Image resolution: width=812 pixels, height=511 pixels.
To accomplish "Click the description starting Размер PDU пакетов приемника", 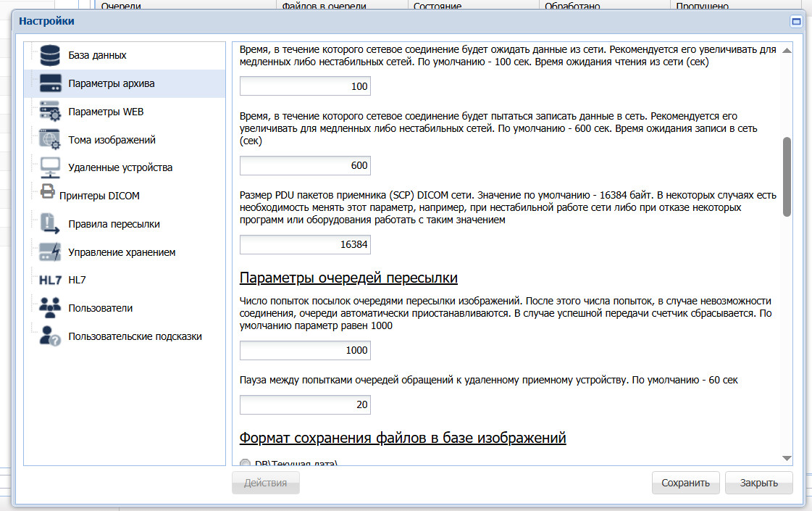I will [x=508, y=208].
